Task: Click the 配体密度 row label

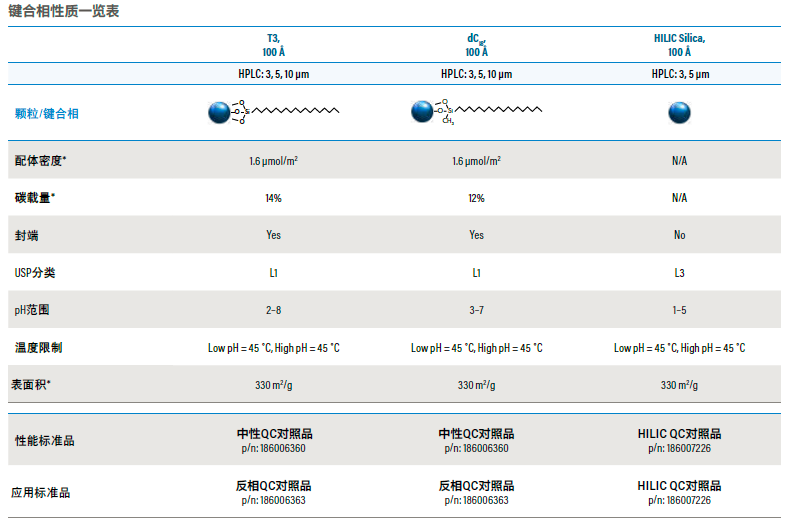Action: coord(41,160)
